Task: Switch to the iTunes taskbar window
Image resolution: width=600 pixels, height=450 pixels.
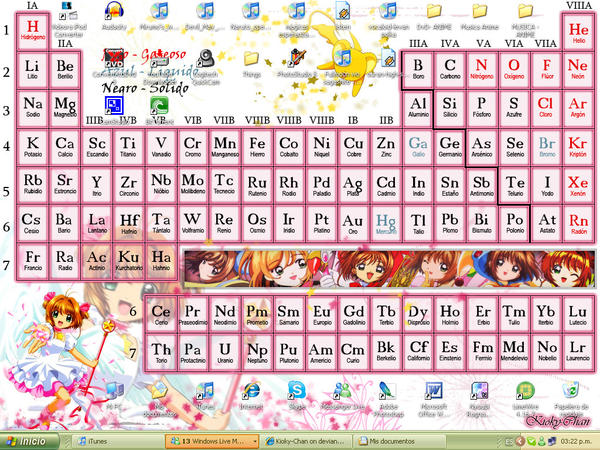Action: coord(118,441)
